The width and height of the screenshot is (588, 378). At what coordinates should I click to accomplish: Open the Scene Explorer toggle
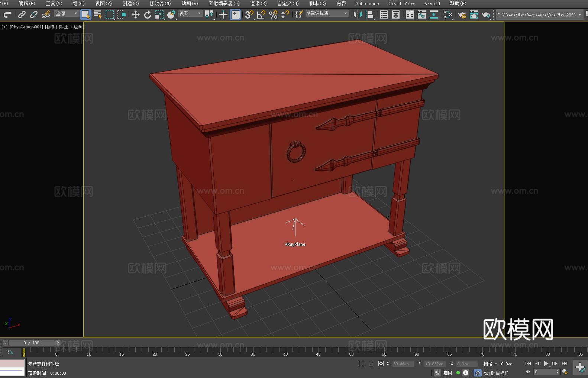click(x=384, y=14)
